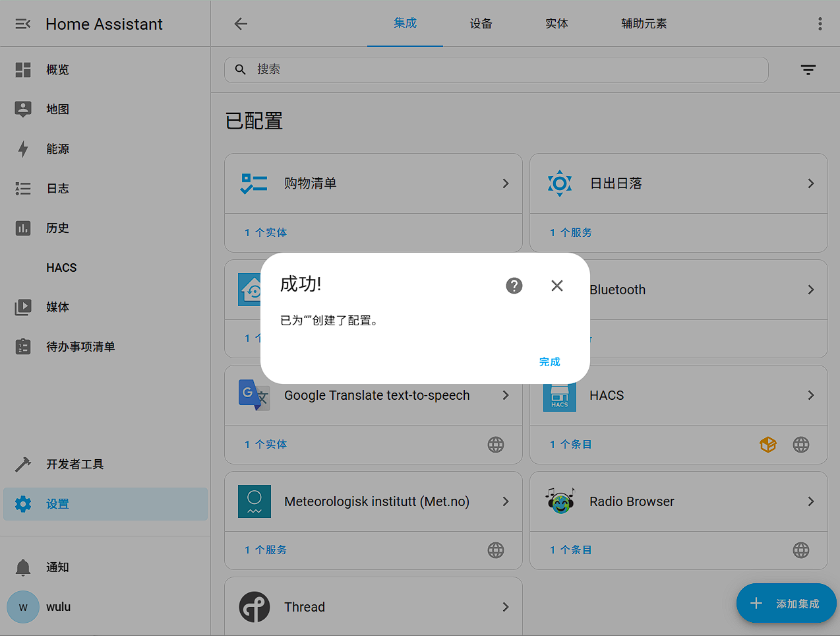Expand the HACS card chevron
This screenshot has height=636, width=840.
point(811,395)
